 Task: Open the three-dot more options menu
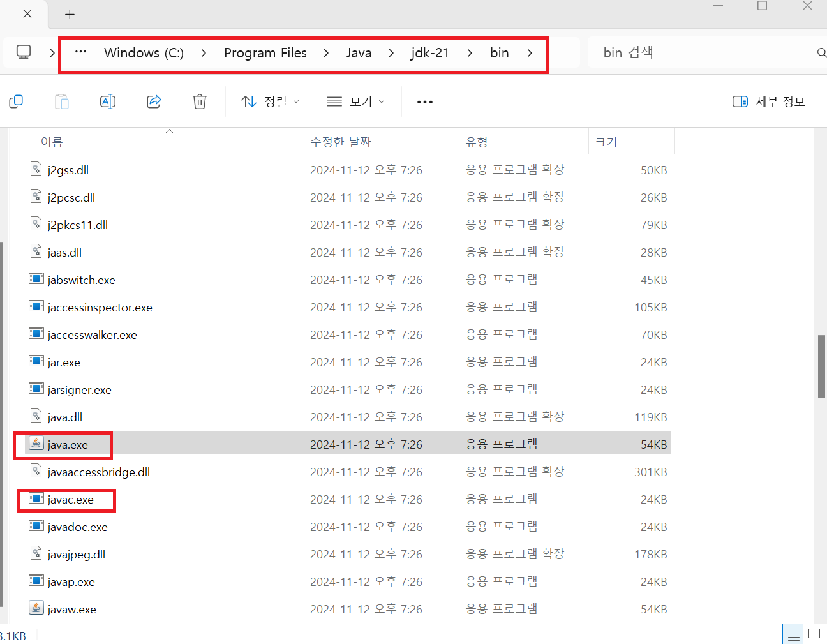(425, 101)
